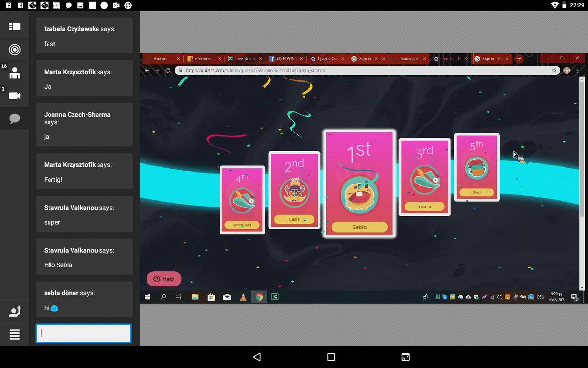Click the browser back arrow
This screenshot has height=368, width=588.
tap(147, 70)
